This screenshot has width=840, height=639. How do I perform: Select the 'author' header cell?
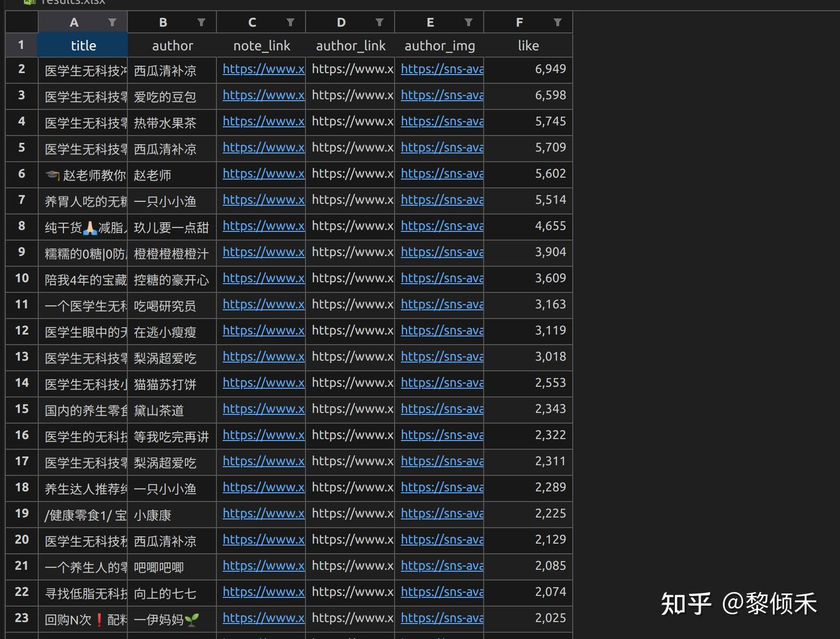tap(172, 45)
